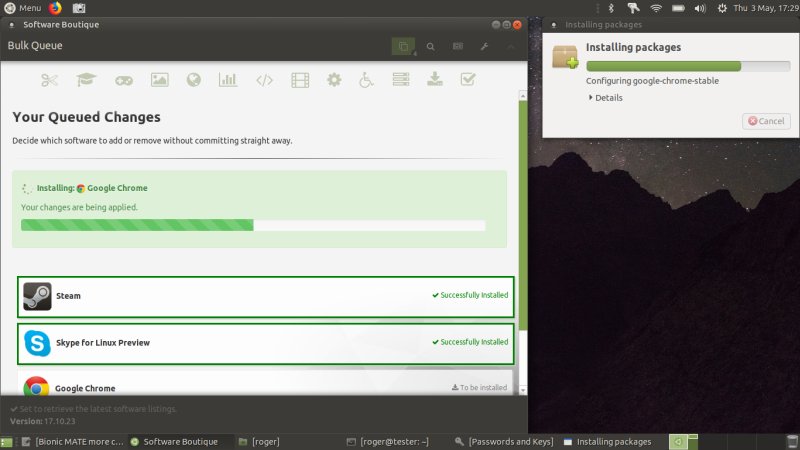Click the scrollbar down arrow
The height and width of the screenshot is (450, 800).
523,390
